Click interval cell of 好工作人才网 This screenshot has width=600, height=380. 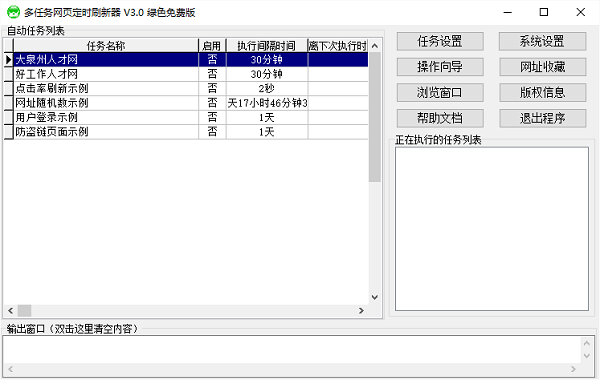point(267,74)
